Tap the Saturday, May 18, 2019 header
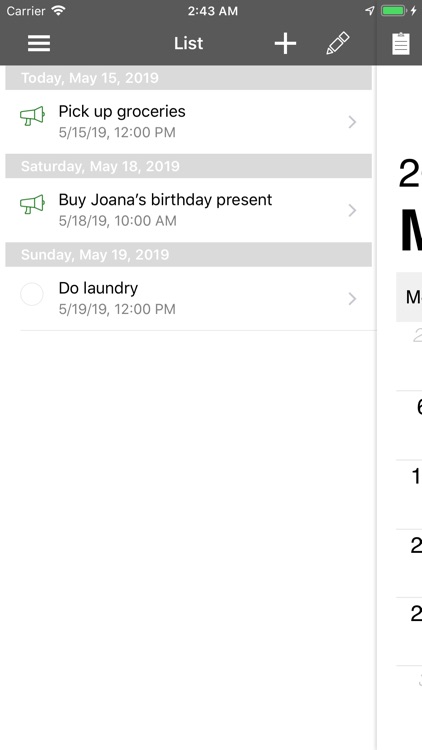Image resolution: width=422 pixels, height=750 pixels. pos(189,166)
